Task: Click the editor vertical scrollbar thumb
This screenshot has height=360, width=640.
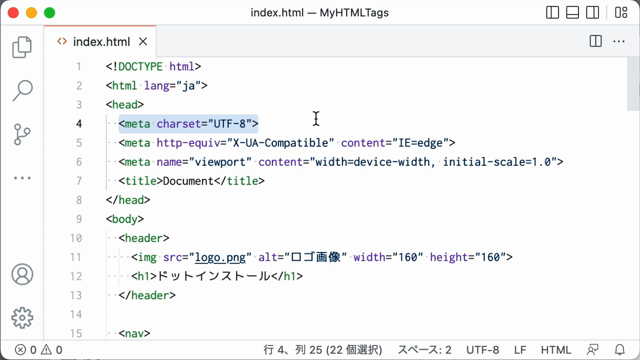Action: tap(633, 84)
